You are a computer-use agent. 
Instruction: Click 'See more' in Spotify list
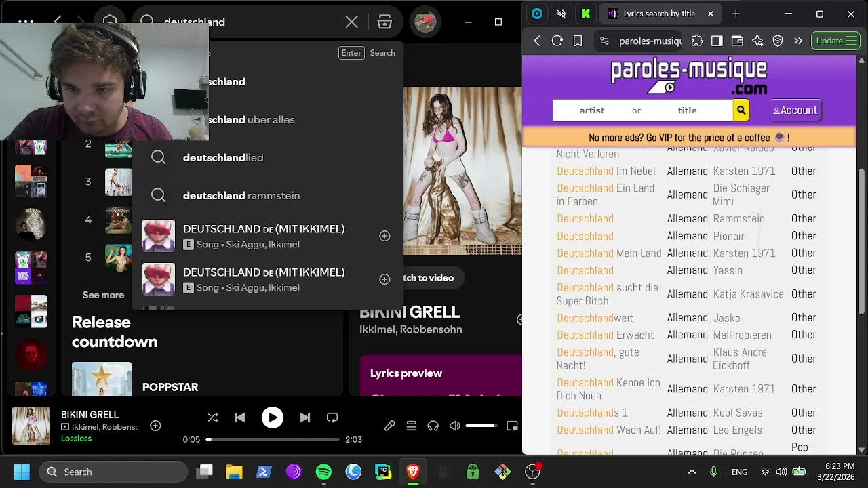103,295
